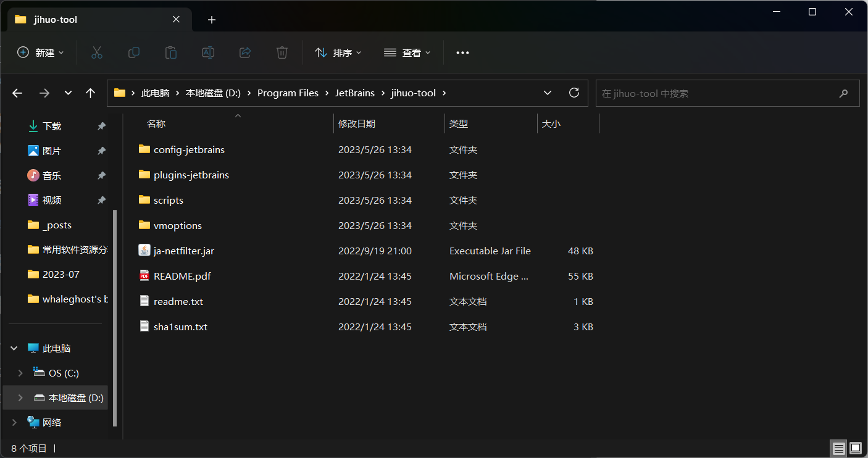Click the Delete trash icon
Viewport: 868px width, 458px height.
coord(282,52)
